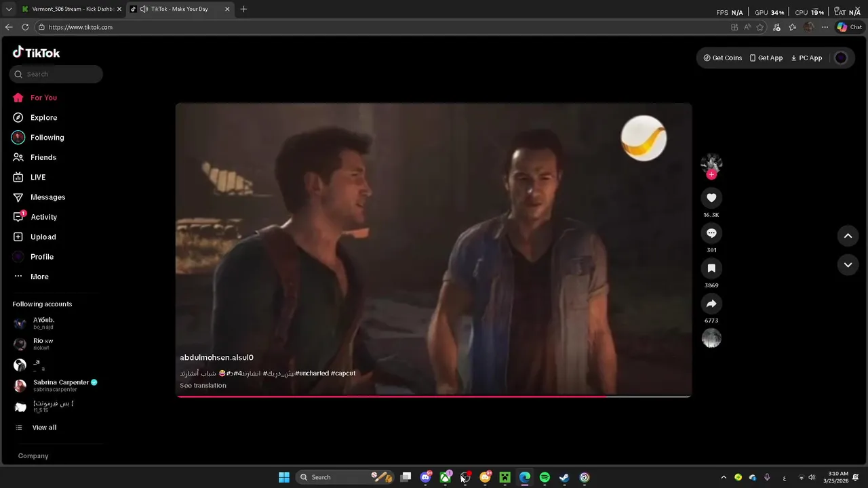Go to the next video
The image size is (868, 488).
click(848, 265)
